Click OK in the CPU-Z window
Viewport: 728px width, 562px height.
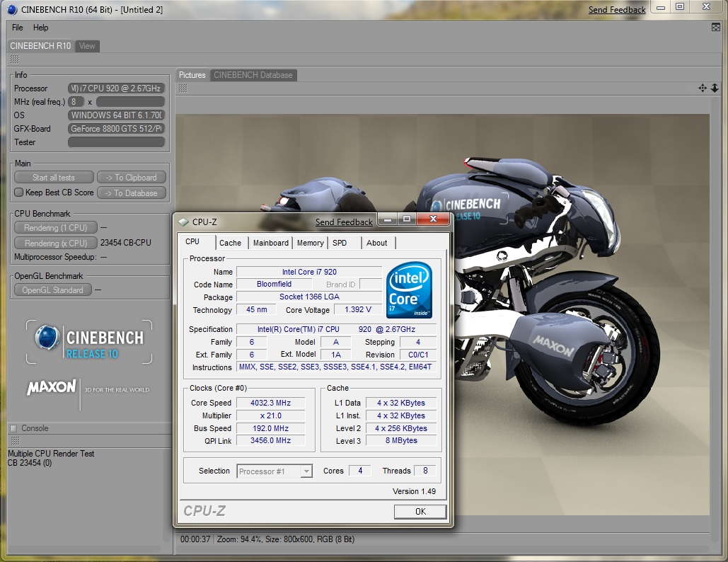click(x=420, y=511)
